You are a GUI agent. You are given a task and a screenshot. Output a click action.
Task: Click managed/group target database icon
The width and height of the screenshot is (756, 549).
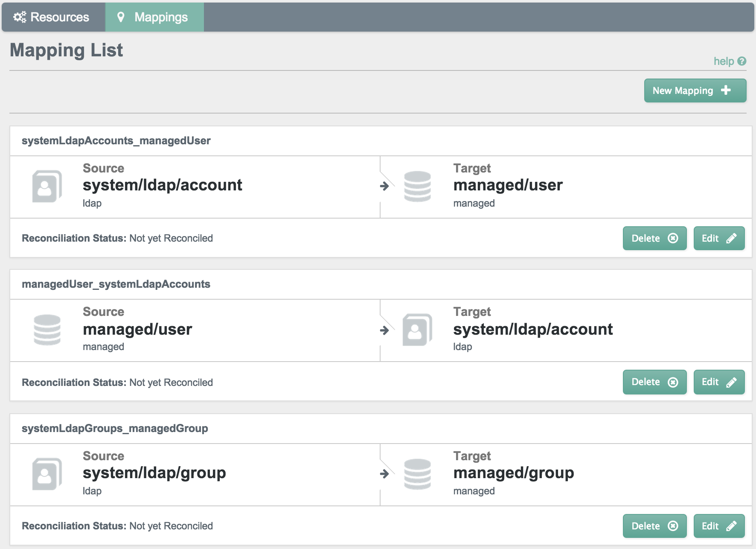click(x=417, y=474)
